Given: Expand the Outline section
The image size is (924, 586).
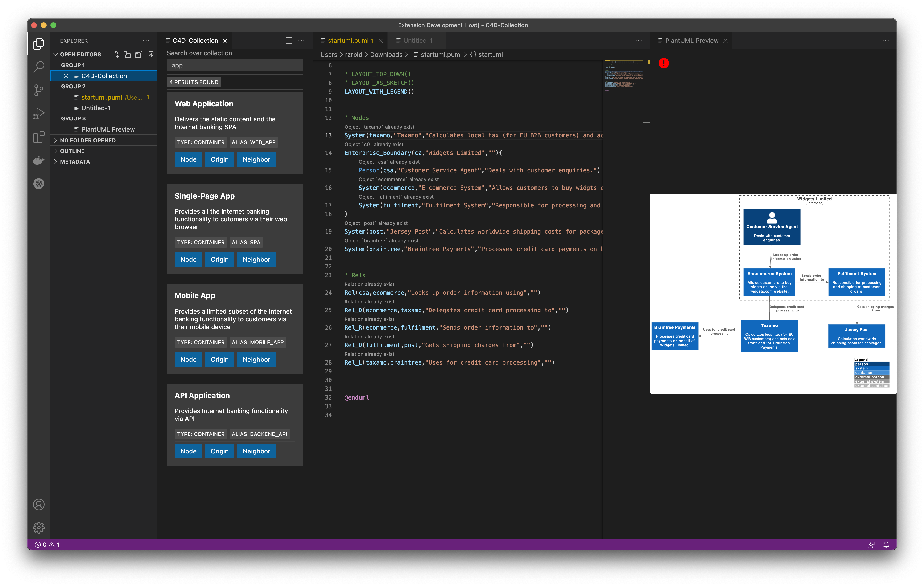Looking at the screenshot, I should 72,151.
